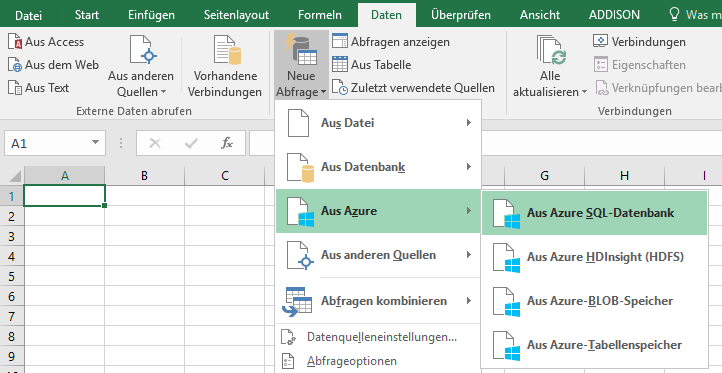Select column G header
722x373 pixels.
544,175
